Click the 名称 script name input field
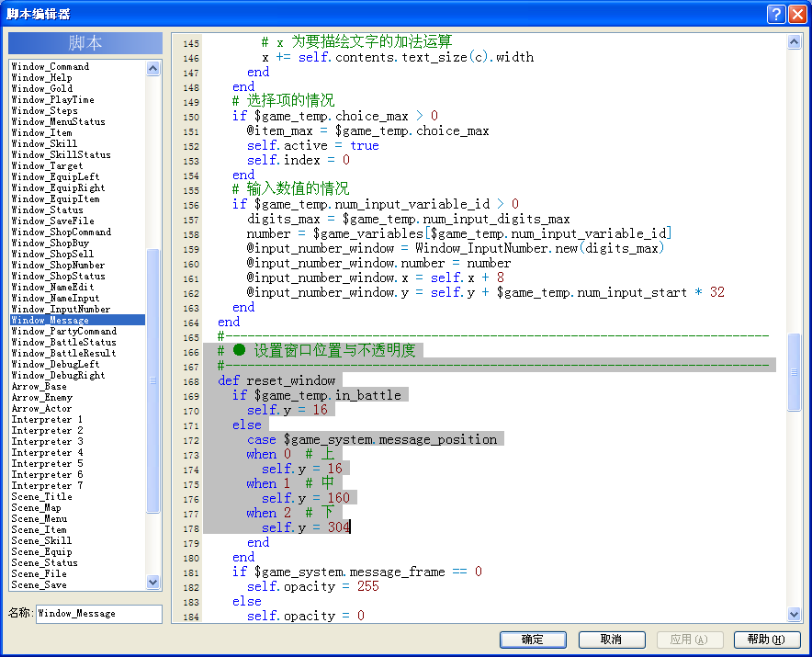This screenshot has height=657, width=812. click(99, 614)
